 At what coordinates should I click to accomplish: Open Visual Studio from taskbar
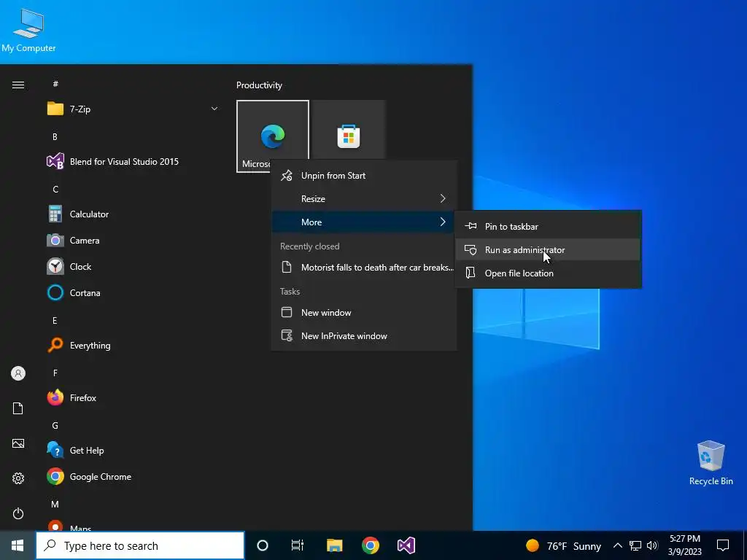tap(406, 545)
